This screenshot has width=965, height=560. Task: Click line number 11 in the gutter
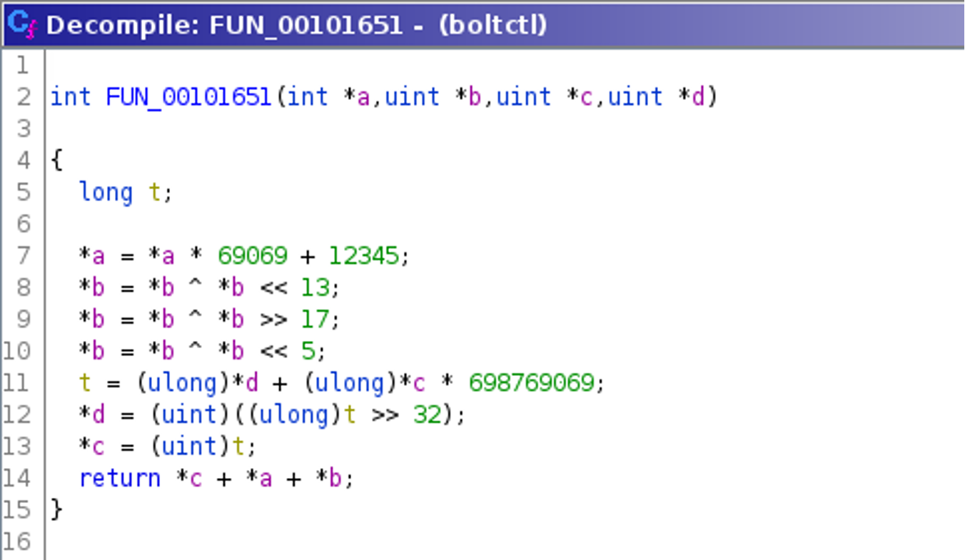click(x=17, y=383)
